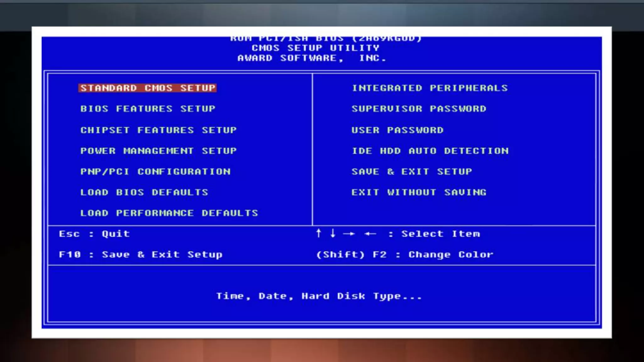Click the up arrow key icon

tap(319, 233)
